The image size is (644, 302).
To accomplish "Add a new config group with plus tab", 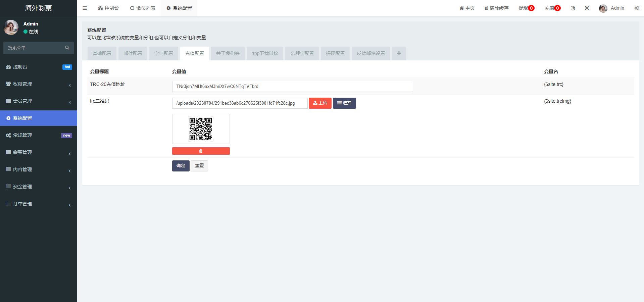I will coord(399,53).
